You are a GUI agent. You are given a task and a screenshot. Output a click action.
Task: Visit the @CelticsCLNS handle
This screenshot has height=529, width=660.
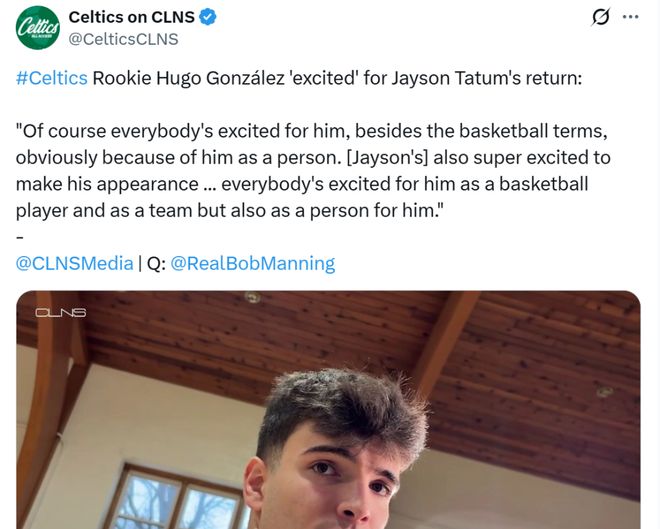123,39
